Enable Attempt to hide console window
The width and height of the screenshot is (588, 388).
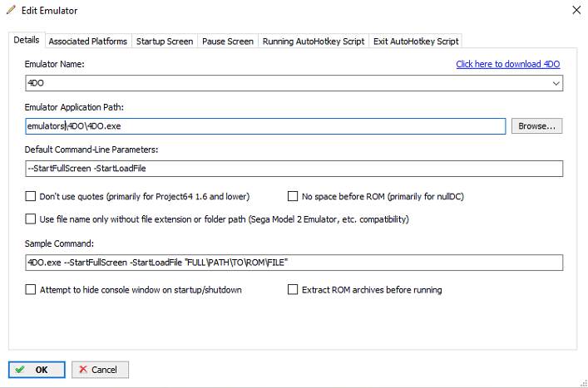(31, 289)
